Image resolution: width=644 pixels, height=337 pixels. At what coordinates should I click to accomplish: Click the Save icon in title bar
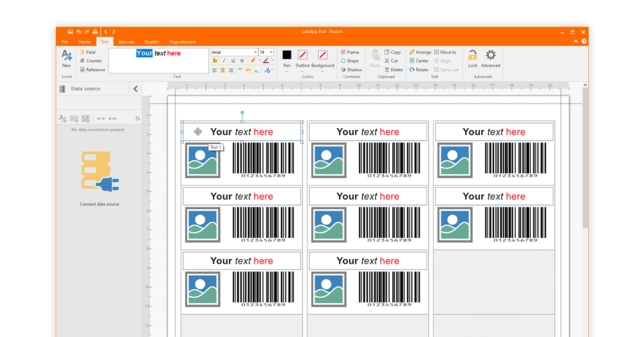tap(70, 32)
